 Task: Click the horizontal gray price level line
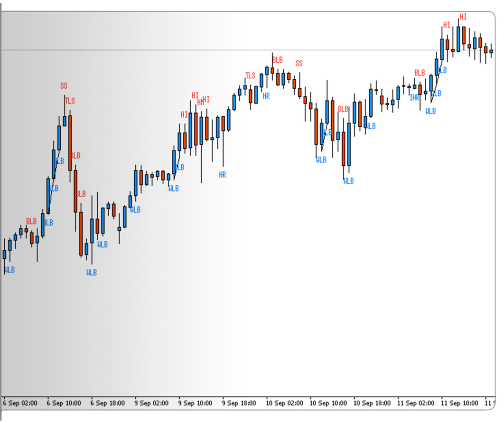click(x=248, y=50)
